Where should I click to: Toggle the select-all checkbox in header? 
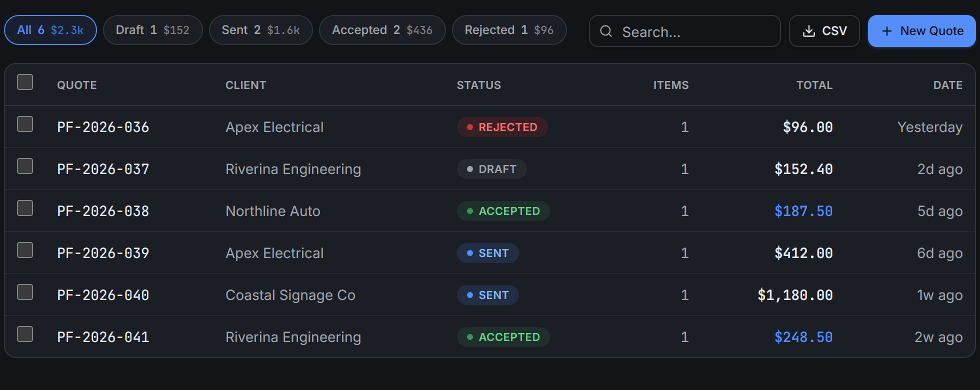pyautogui.click(x=25, y=82)
